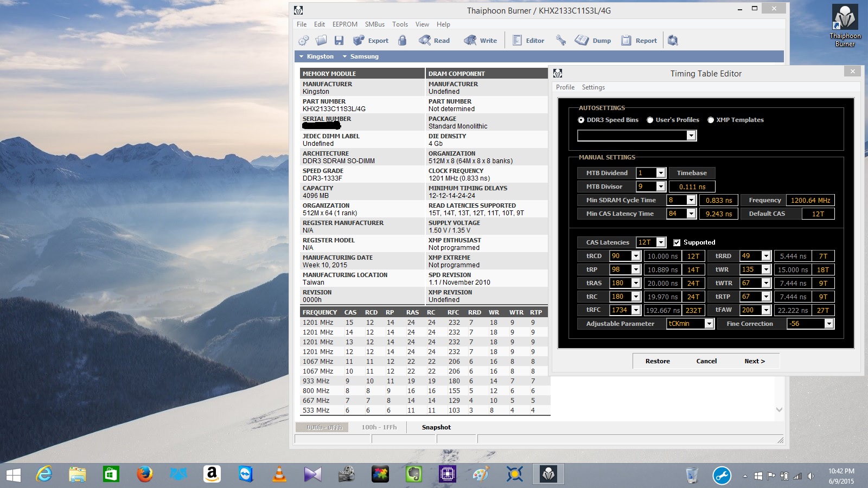
Task: Open File Explorer from taskbar
Action: 78,474
